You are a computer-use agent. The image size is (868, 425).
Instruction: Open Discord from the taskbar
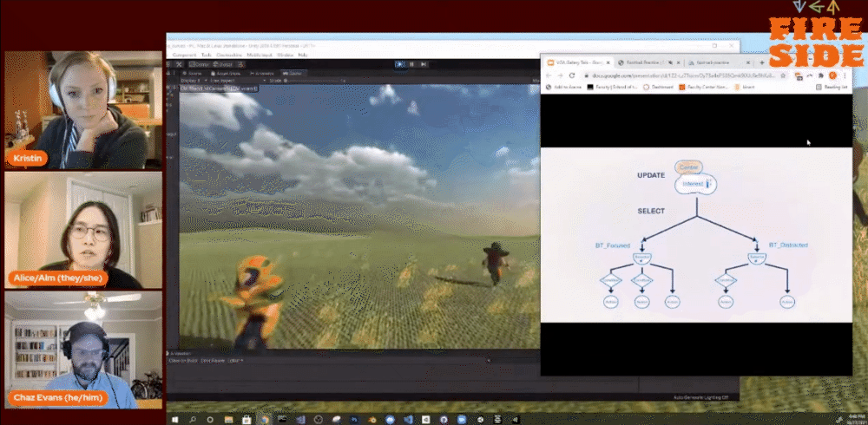pyautogui.click(x=391, y=420)
